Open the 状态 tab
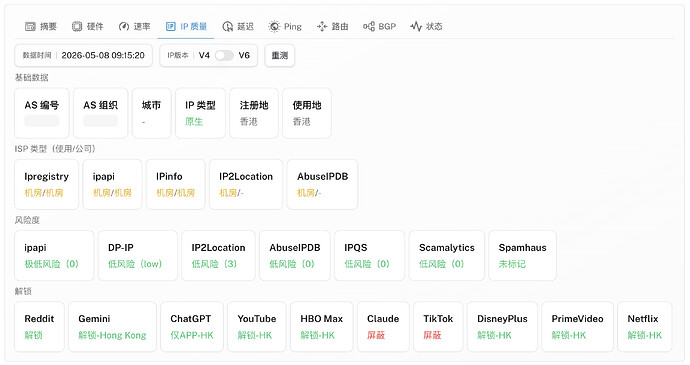 (x=426, y=26)
